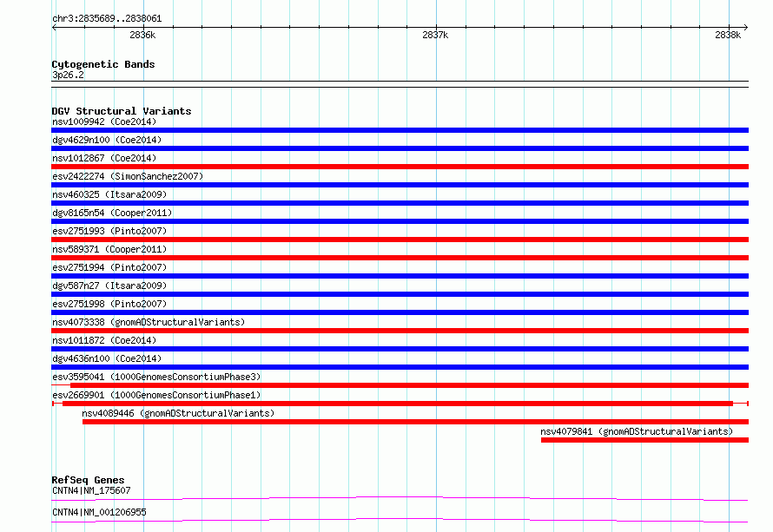Select the dgv8165n54 (Cooper2011) variant label
Viewport: 773px width, 532px height.
click(112, 213)
